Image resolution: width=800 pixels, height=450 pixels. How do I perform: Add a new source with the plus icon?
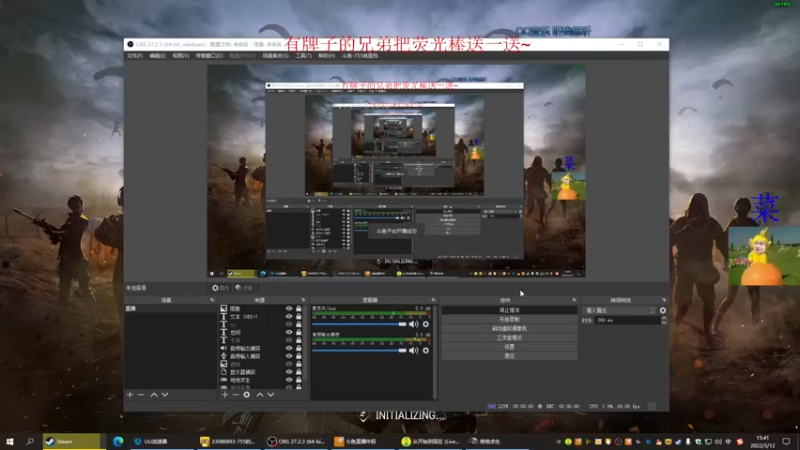[x=224, y=394]
